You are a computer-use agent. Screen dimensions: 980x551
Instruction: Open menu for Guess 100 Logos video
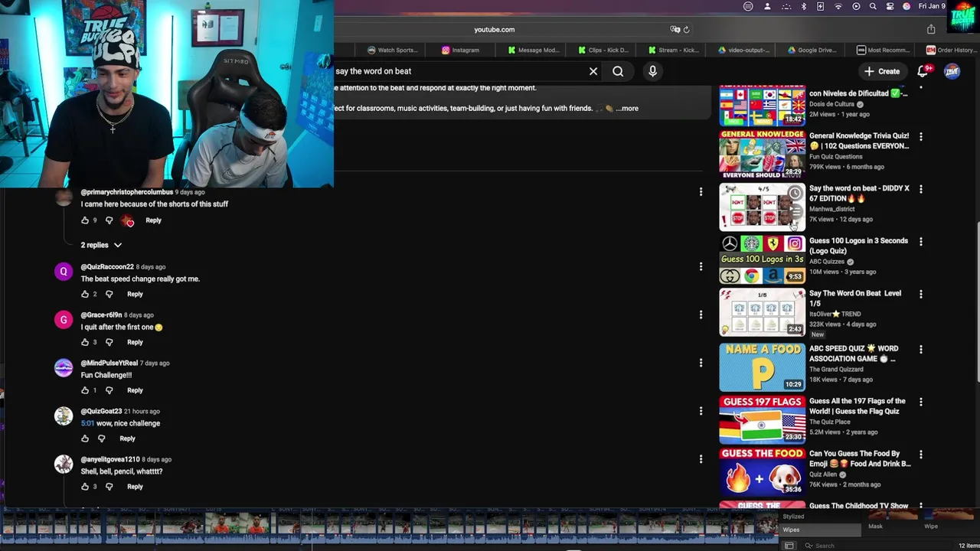[x=920, y=242]
